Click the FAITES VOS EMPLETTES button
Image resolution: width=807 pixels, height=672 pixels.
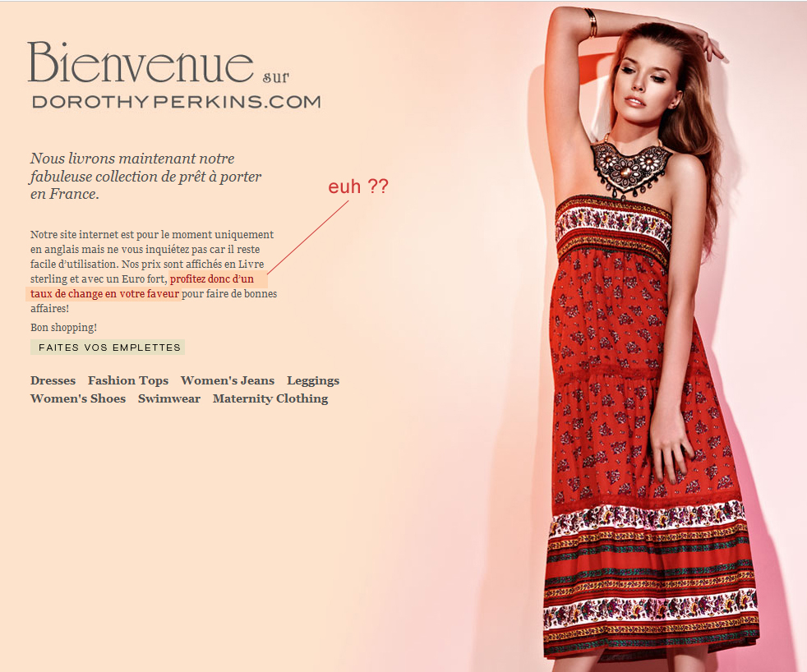pos(108,348)
